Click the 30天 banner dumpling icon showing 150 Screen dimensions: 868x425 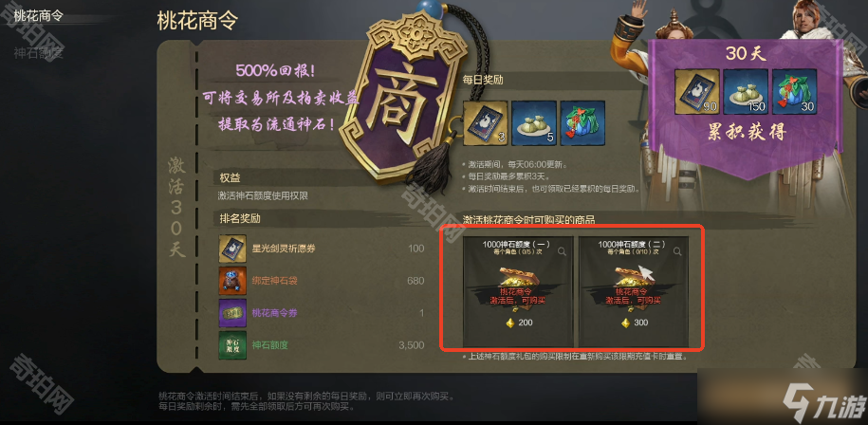tap(745, 91)
